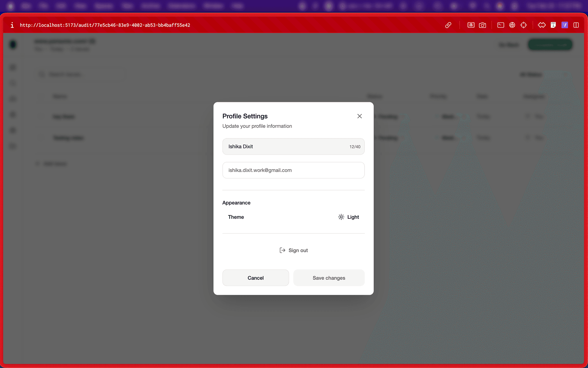Click the Cancel button

click(255, 278)
